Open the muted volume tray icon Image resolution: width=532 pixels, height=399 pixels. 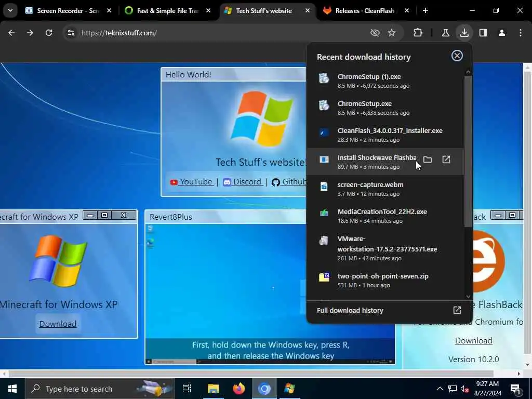point(465,389)
